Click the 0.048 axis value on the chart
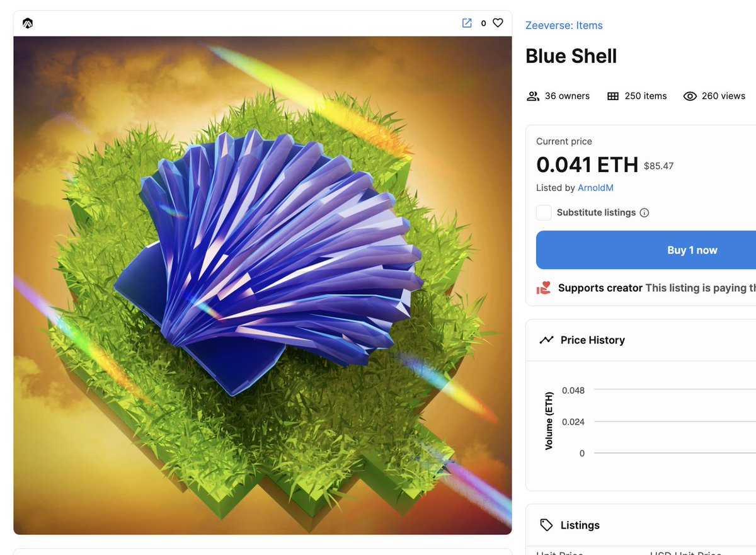Viewport: 756px width, 555px height. (x=573, y=391)
